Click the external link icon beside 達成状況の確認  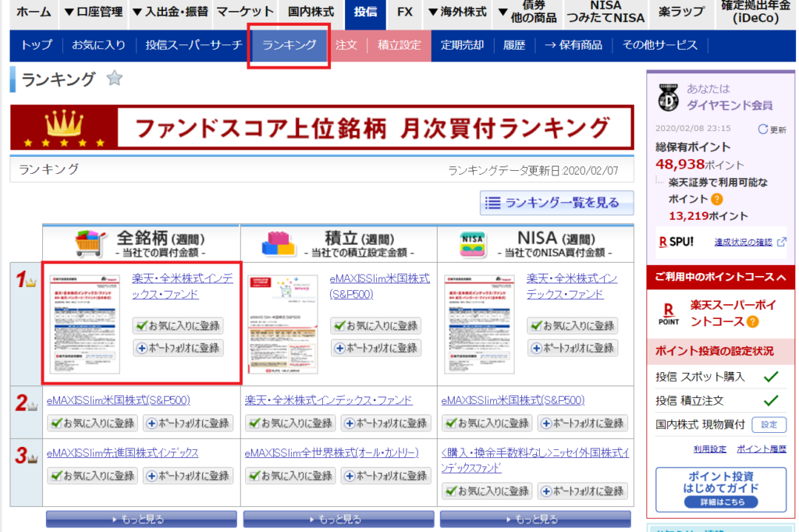click(781, 242)
